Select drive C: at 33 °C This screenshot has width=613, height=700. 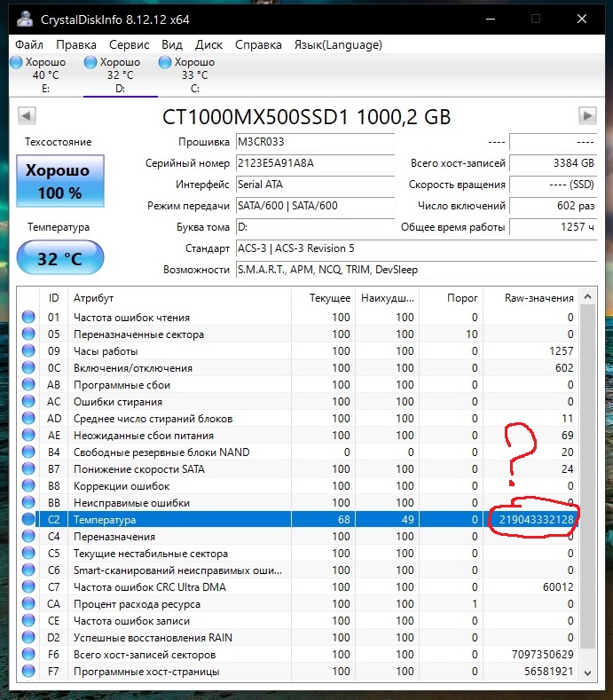[x=194, y=75]
